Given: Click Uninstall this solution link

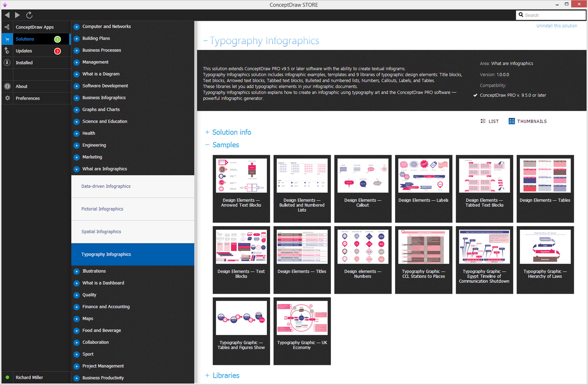Looking at the screenshot, I should click(557, 26).
